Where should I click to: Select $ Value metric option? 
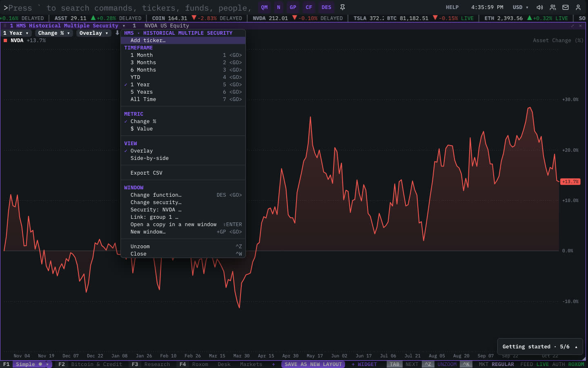[183, 129]
